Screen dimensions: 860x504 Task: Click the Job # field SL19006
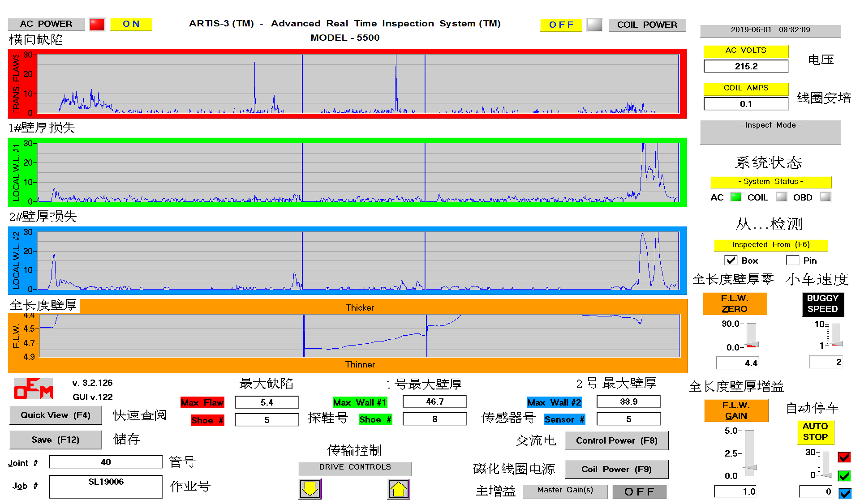[x=106, y=487]
